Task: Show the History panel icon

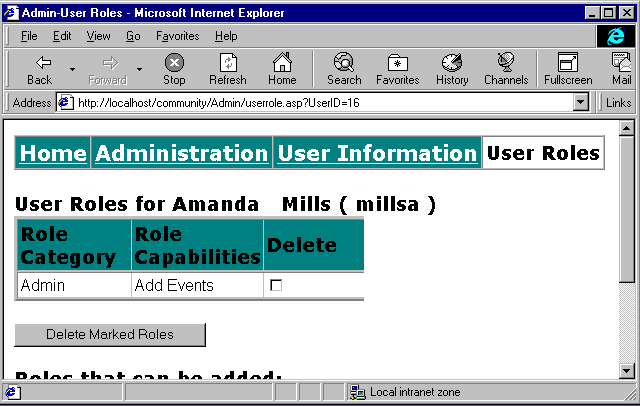Action: [452, 68]
